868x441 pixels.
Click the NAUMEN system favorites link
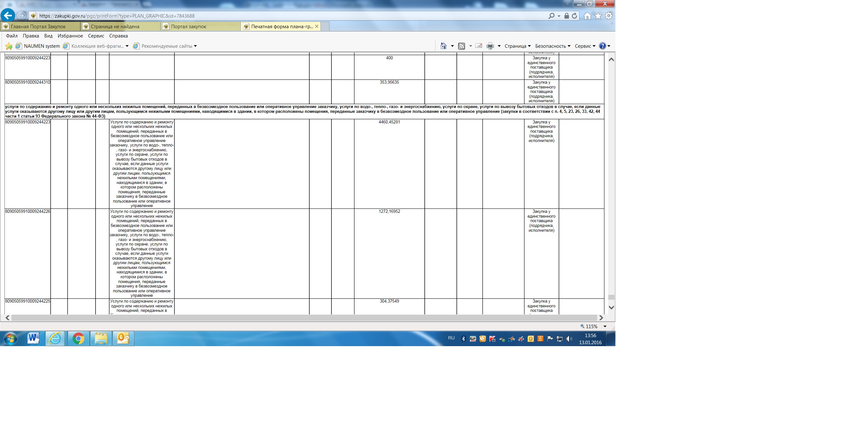41,46
